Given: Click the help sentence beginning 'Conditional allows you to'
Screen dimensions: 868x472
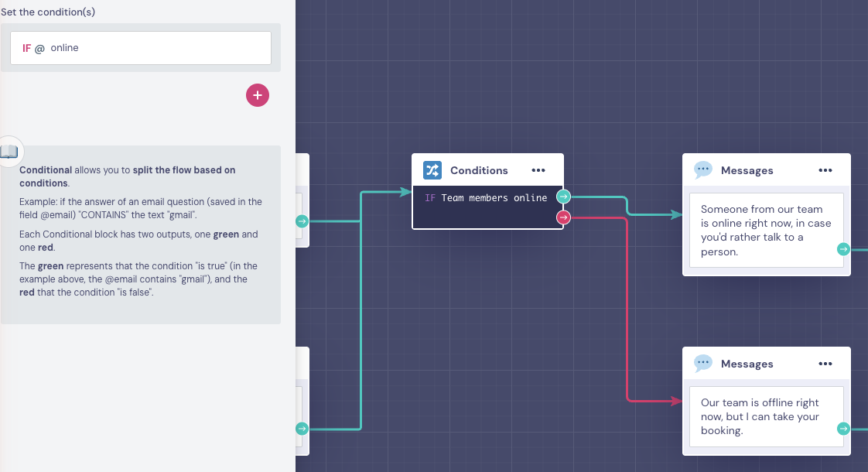Looking at the screenshot, I should (128, 176).
